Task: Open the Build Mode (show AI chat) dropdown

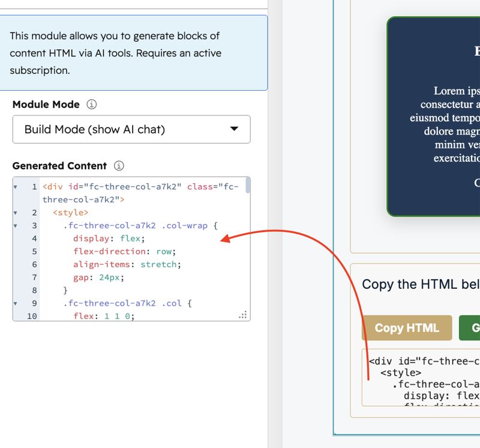Action: click(x=131, y=129)
